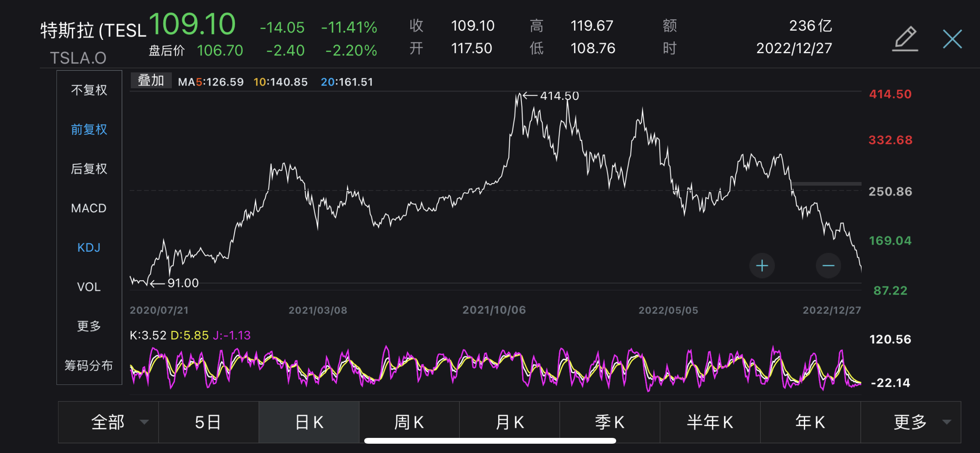Expand the bottom 更多 period dropdown
980x453 pixels.
pyautogui.click(x=947, y=422)
